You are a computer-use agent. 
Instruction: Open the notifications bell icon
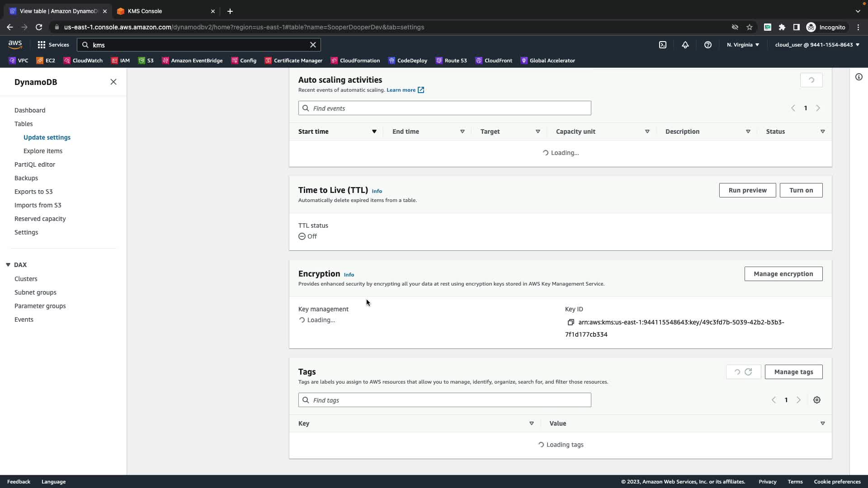(685, 45)
